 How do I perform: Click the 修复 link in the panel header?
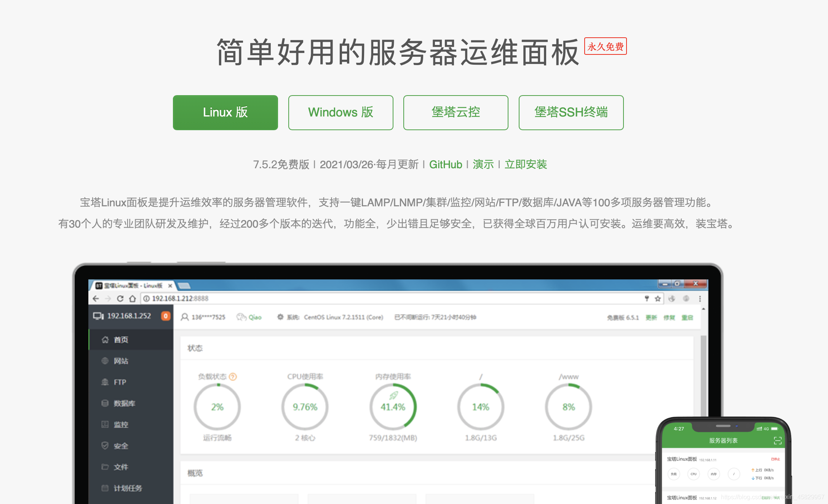[669, 317]
